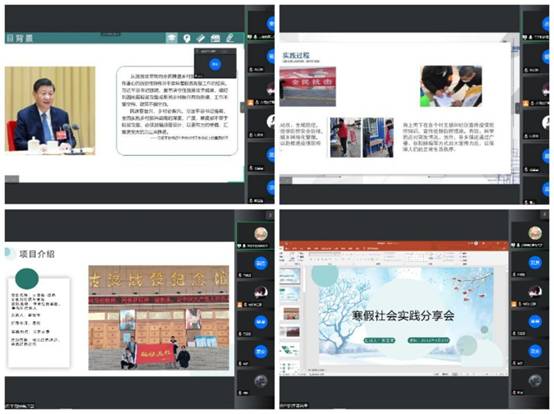Click corner layout button above 项目介绍 participants
This screenshot has width=554, height=414.
click(270, 214)
